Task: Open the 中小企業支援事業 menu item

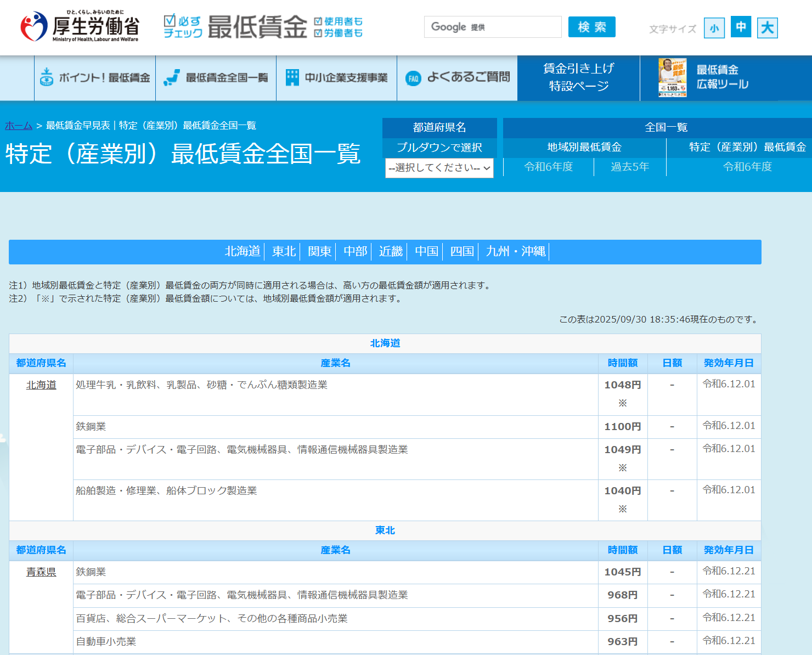Action: pyautogui.click(x=337, y=78)
